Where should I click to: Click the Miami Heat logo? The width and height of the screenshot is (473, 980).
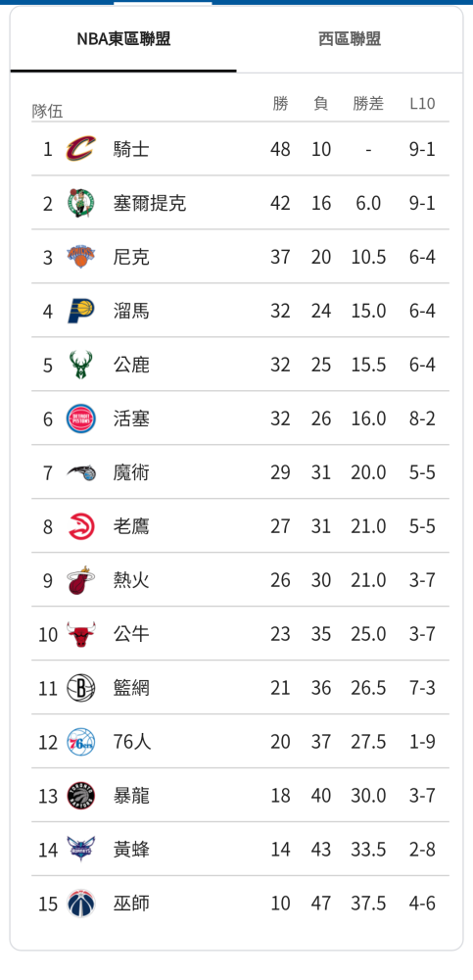pyautogui.click(x=81, y=580)
